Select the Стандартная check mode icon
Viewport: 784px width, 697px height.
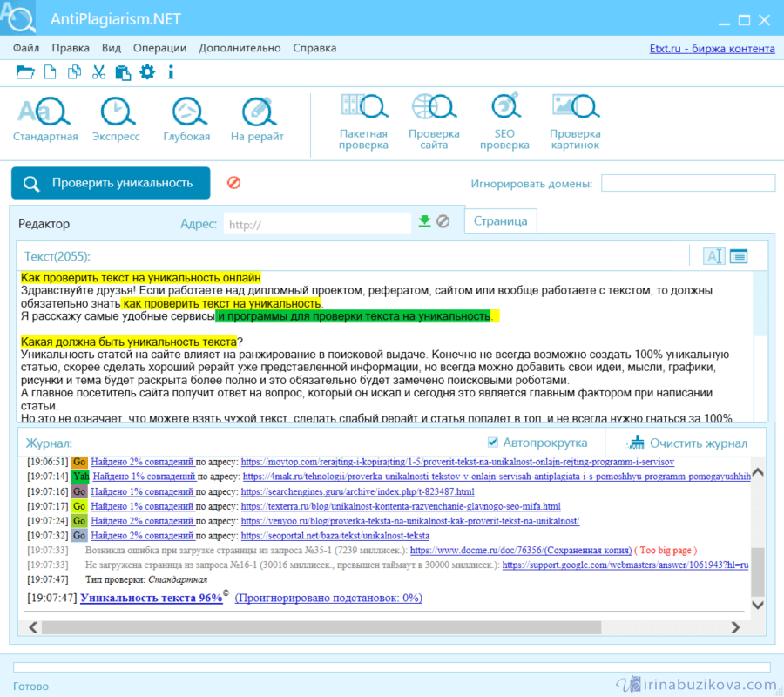click(x=44, y=112)
